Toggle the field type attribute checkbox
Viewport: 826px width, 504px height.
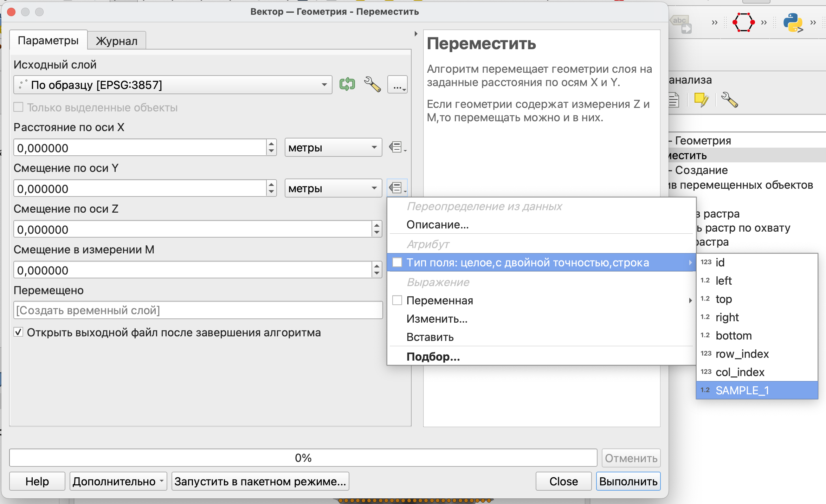397,263
